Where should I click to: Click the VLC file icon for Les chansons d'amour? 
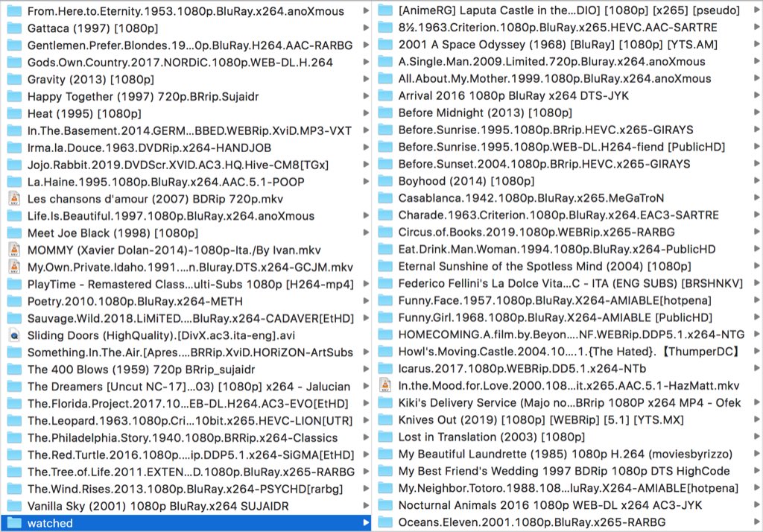point(15,199)
